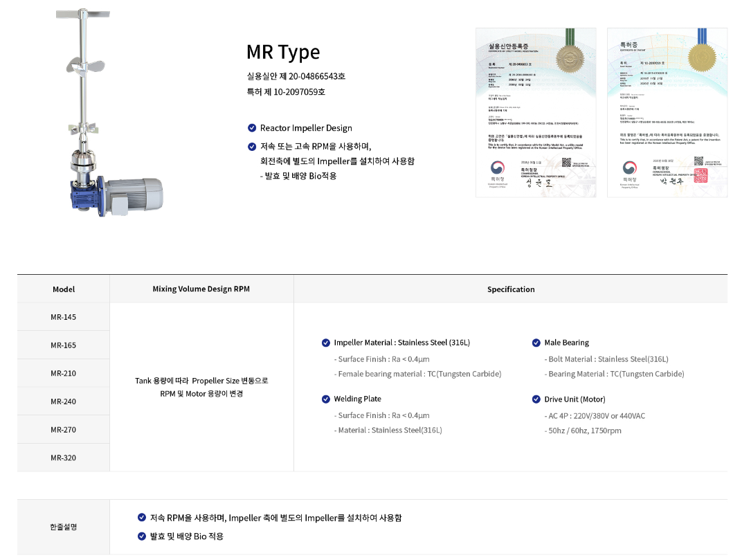Click the check icon beside Reactor Impeller Design

(x=252, y=128)
